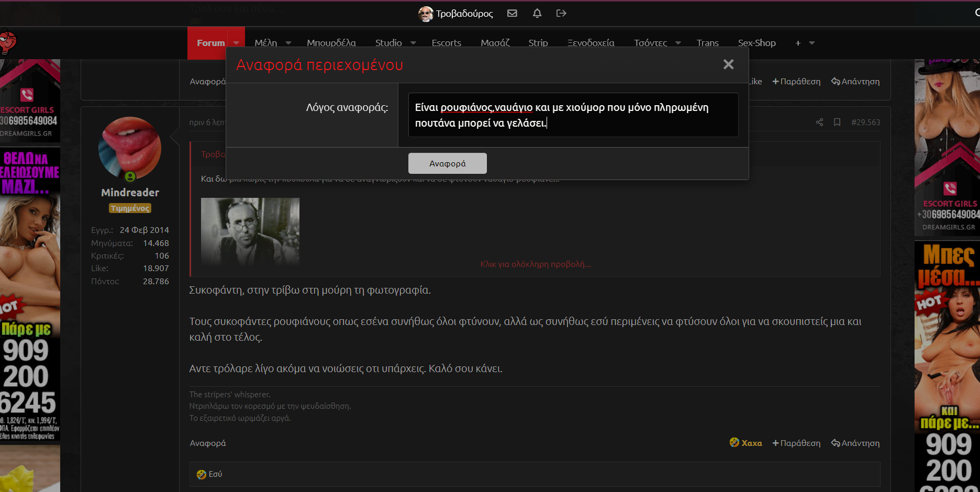Click Παράθεση on the Mindreader post
This screenshot has height=492, width=980.
[x=796, y=443]
